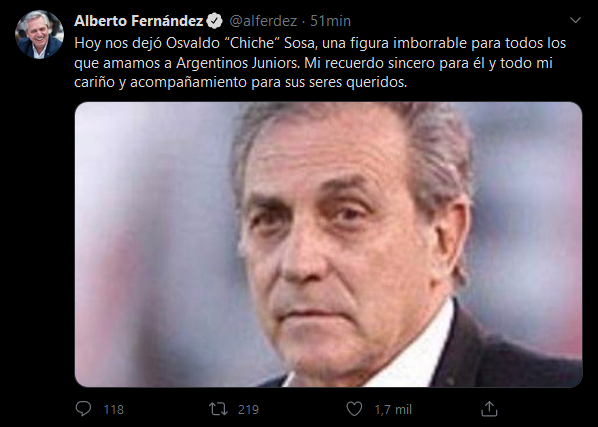View the 219 retweets count
Screen dimensions: 598x427
click(248, 409)
